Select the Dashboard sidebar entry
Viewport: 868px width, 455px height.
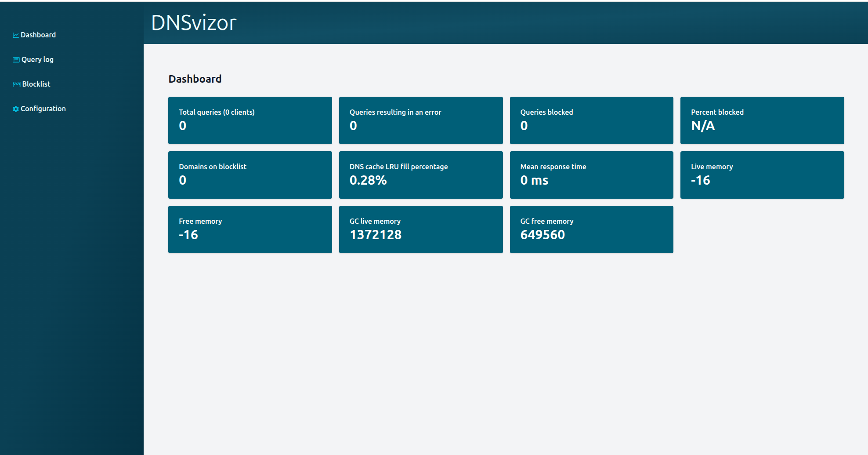coord(39,34)
